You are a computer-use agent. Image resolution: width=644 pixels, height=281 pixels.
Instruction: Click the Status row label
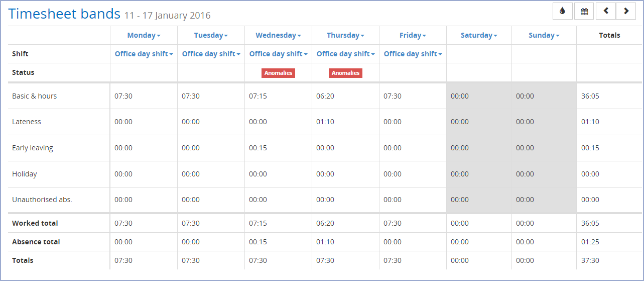tap(23, 72)
